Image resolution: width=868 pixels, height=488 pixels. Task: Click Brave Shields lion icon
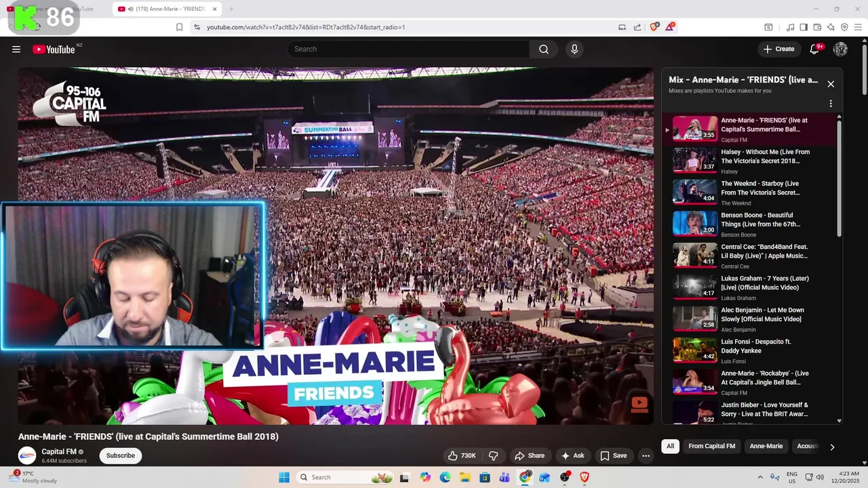(x=654, y=27)
